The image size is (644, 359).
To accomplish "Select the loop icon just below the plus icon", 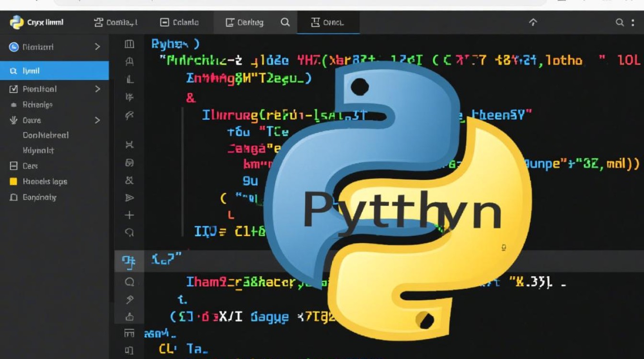I will (x=129, y=233).
